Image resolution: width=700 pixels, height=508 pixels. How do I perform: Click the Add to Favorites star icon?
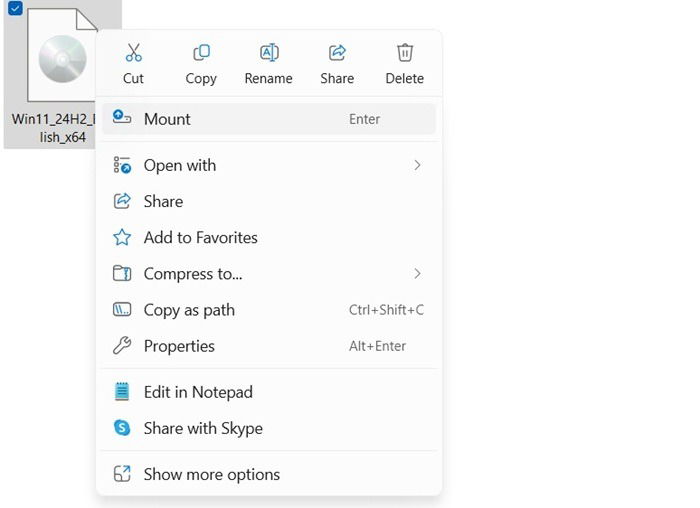(122, 238)
